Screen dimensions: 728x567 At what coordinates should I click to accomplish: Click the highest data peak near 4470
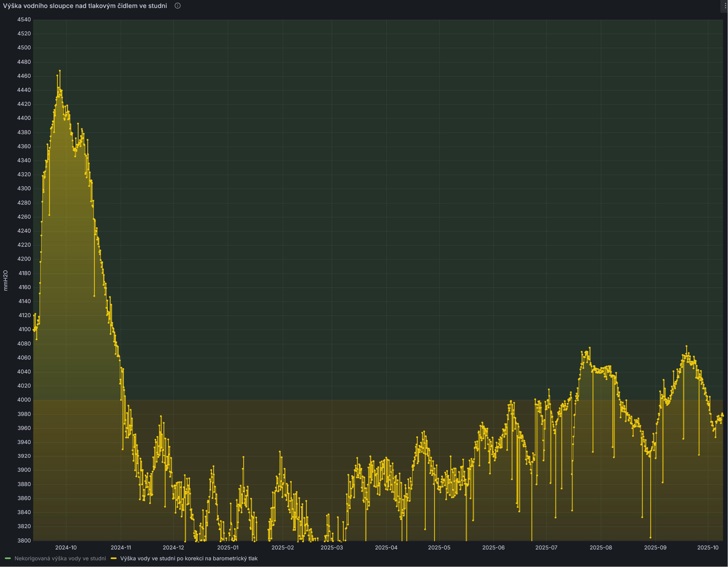click(60, 71)
